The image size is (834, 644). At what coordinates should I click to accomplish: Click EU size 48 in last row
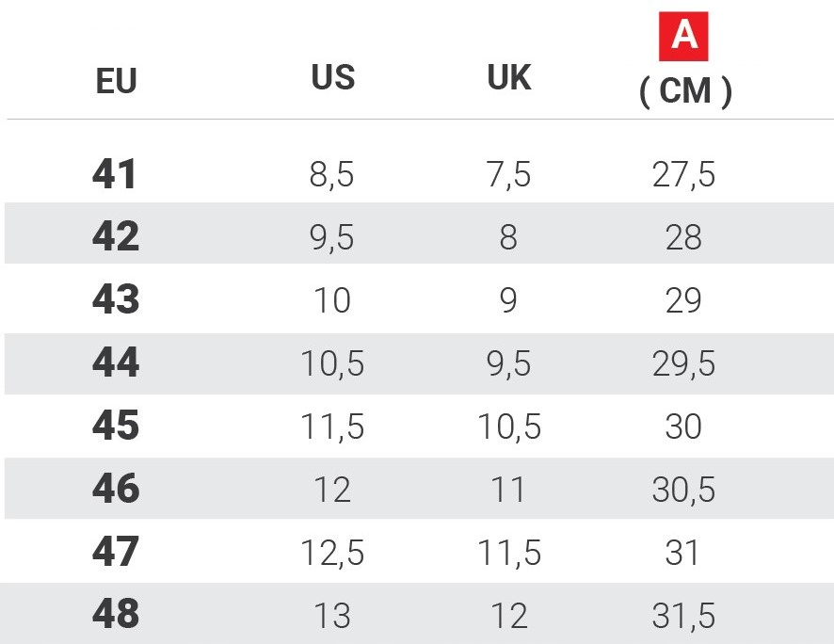coord(116,615)
